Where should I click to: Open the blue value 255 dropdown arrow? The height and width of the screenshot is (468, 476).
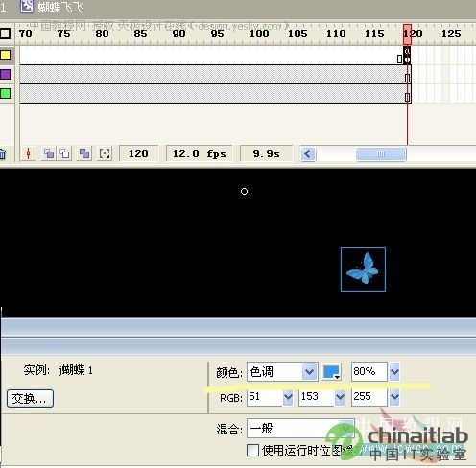(394, 397)
